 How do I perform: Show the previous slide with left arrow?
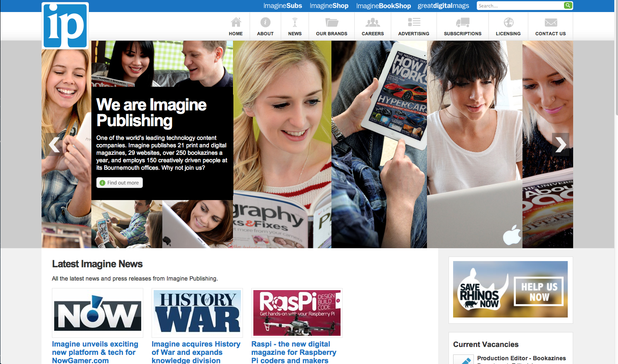coord(54,144)
